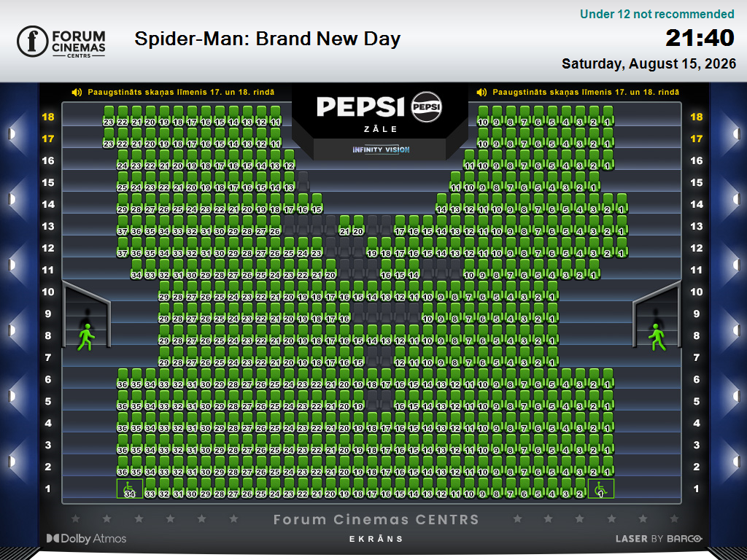Click the Pepsi round logo
Image resolution: width=747 pixels, height=560 pixels.
[426, 106]
